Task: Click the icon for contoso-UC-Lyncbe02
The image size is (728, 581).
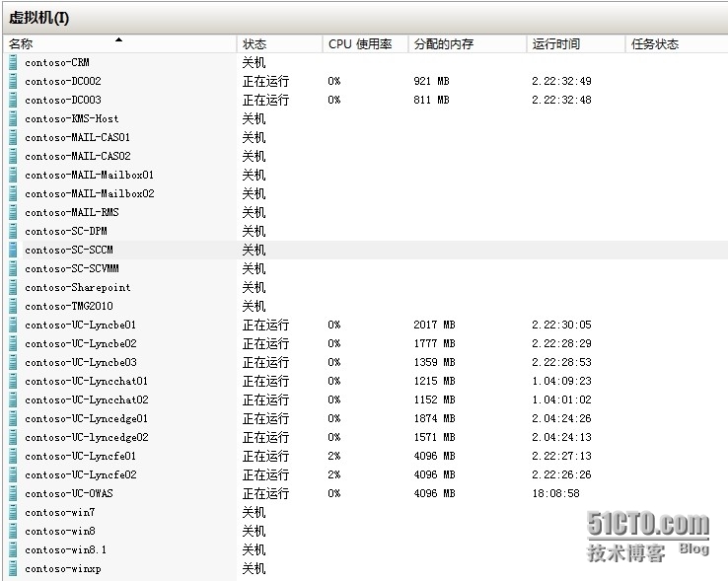Action: [x=13, y=343]
